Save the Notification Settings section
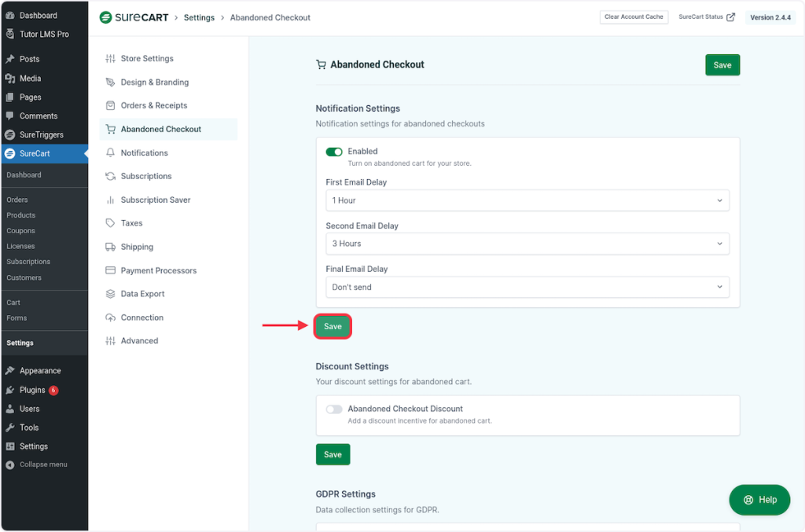This screenshot has height=532, width=805. tap(333, 326)
